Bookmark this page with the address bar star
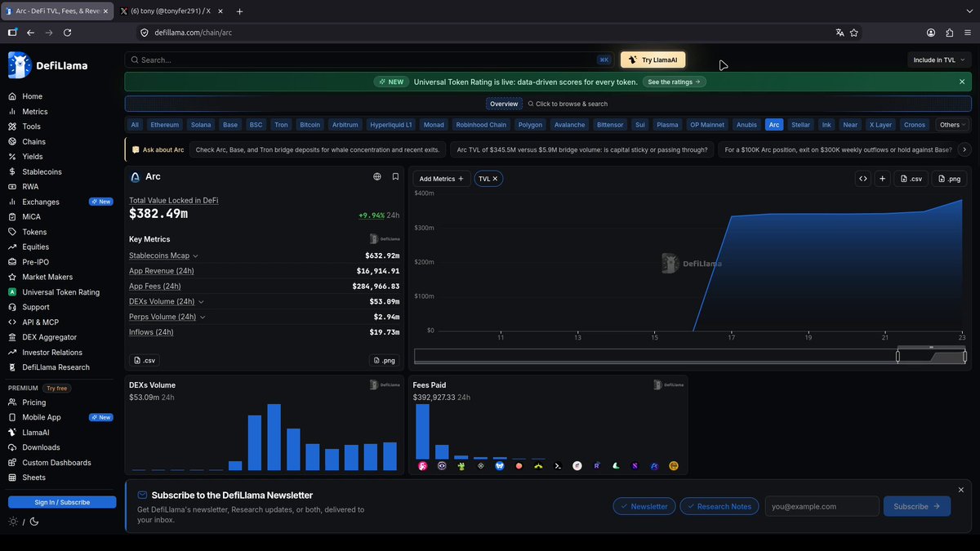Image resolution: width=980 pixels, height=551 pixels. [x=854, y=33]
